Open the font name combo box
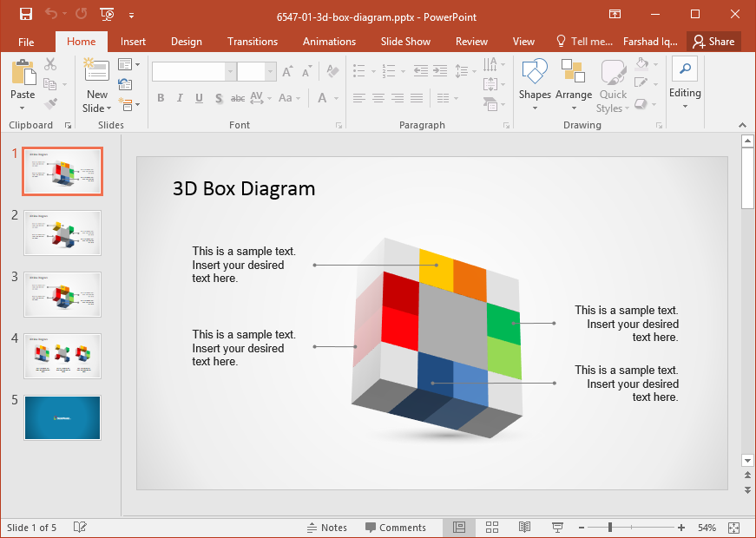Screen dimensions: 756x538 coord(194,72)
